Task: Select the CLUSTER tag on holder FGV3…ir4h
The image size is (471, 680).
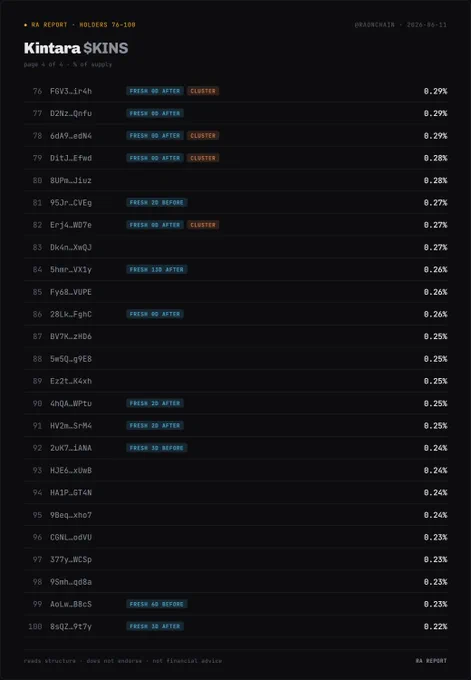Action: pyautogui.click(x=203, y=91)
